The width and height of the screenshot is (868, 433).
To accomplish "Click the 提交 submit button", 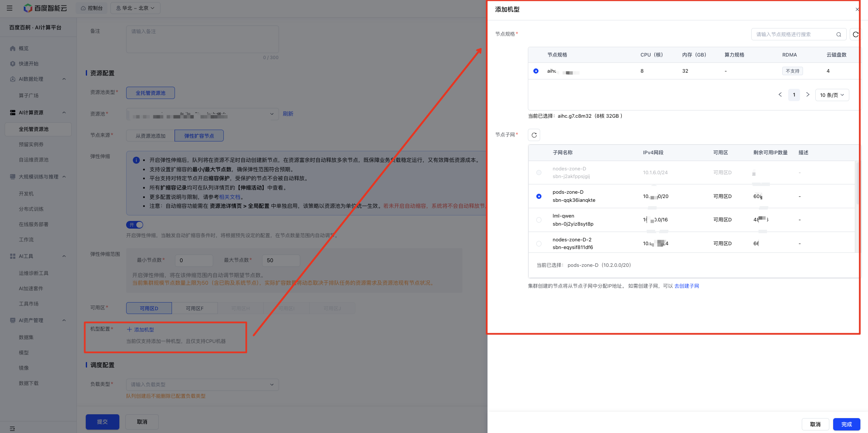I will pos(102,422).
